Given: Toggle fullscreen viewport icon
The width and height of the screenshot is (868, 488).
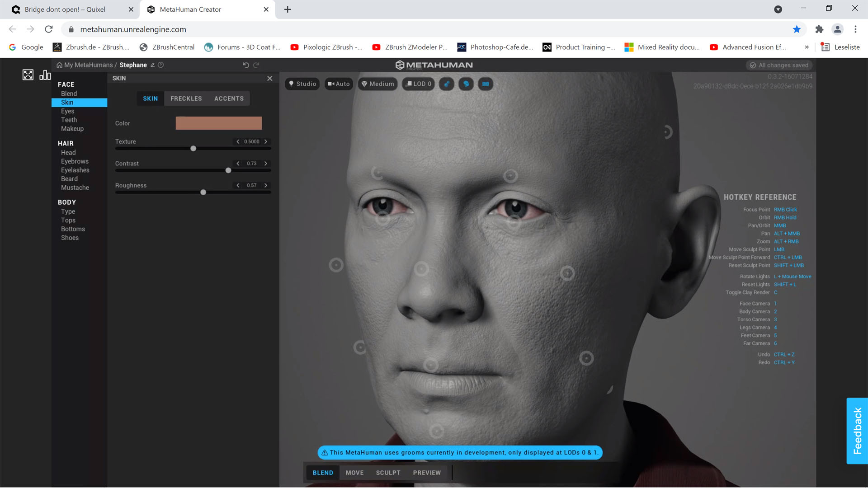Looking at the screenshot, I should [x=28, y=75].
